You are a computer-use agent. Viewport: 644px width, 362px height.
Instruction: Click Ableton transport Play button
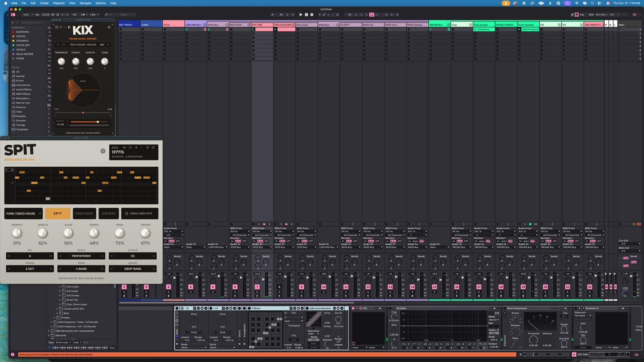point(301,15)
